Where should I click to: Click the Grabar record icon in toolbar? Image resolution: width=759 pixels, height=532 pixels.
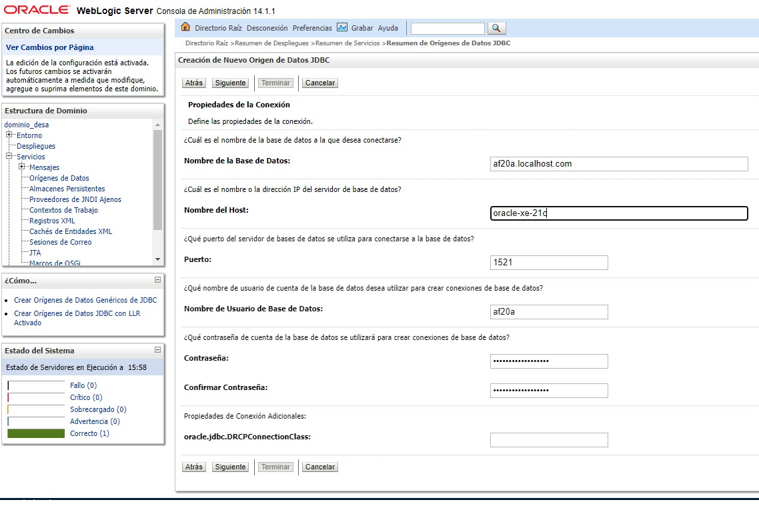point(342,27)
